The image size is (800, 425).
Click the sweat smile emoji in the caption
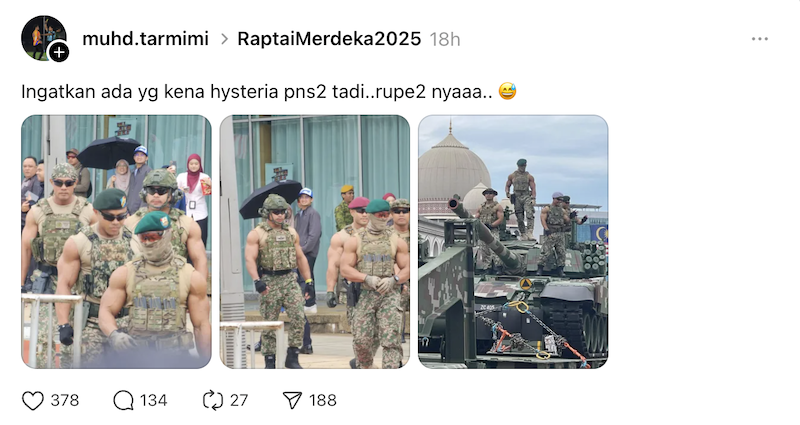coord(507,91)
